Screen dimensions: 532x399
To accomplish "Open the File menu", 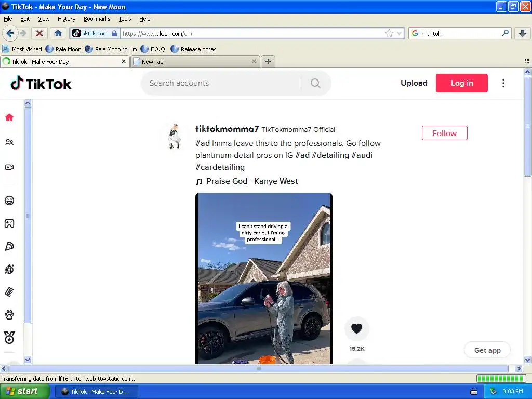I will [8, 19].
